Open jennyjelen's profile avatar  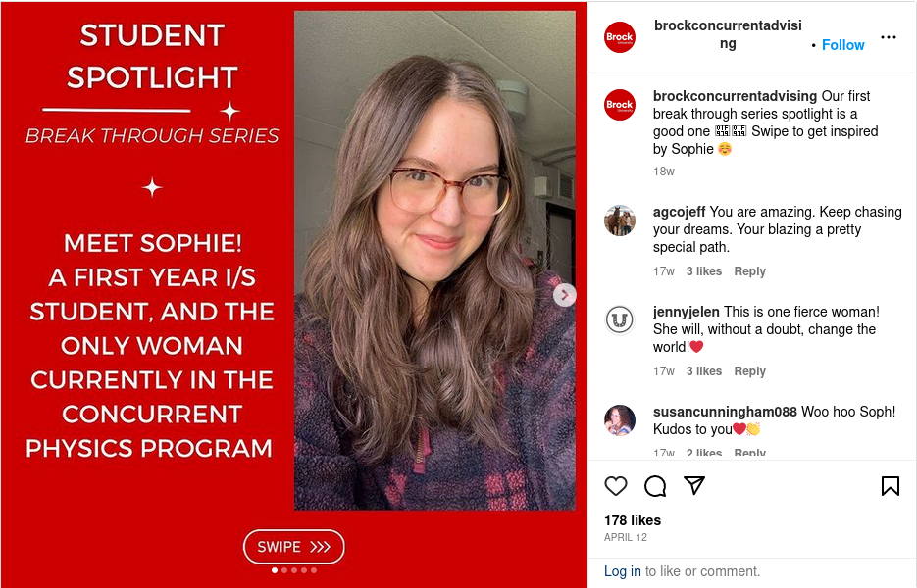coord(619,320)
